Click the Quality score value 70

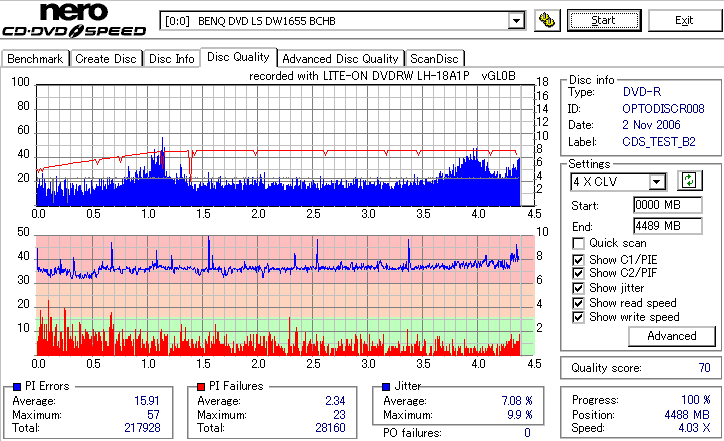coord(704,368)
